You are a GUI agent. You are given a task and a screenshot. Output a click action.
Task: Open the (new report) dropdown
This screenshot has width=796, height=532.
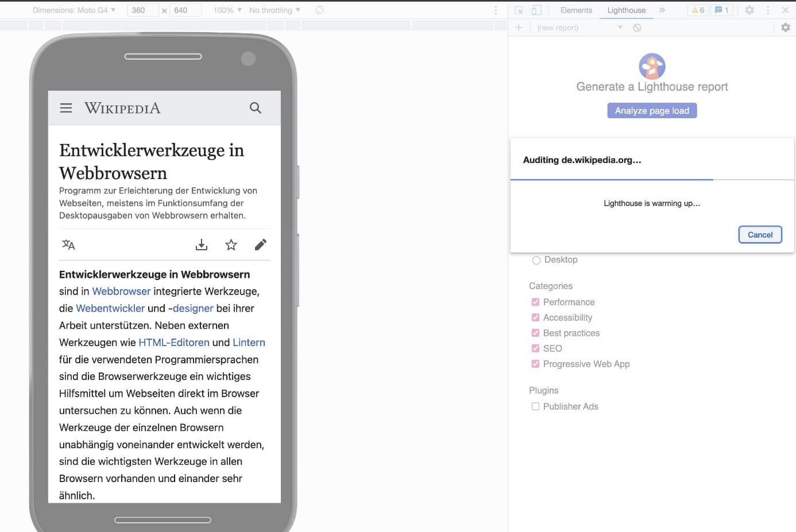tap(579, 28)
